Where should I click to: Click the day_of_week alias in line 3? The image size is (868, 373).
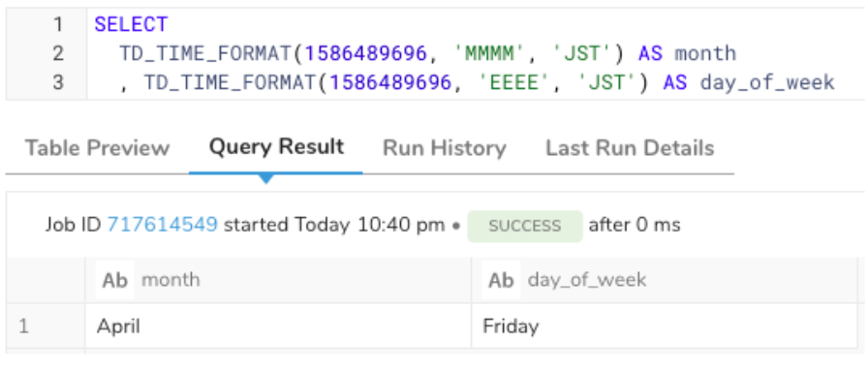coord(767,83)
